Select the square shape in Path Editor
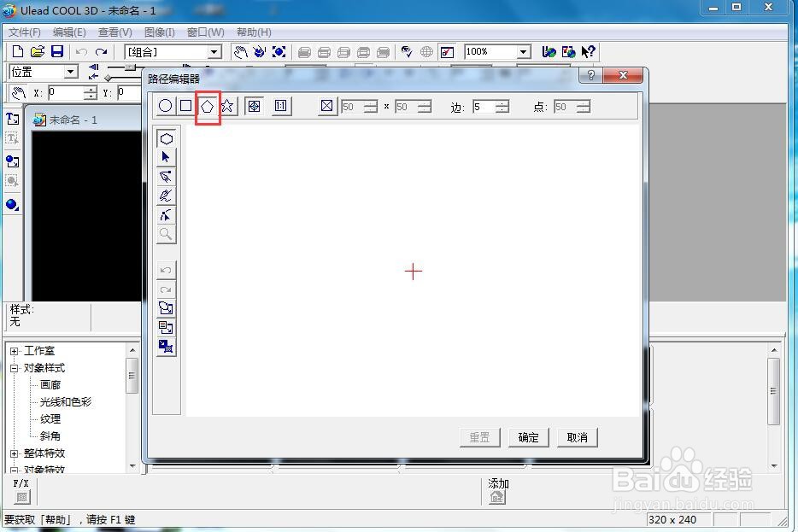 click(185, 106)
